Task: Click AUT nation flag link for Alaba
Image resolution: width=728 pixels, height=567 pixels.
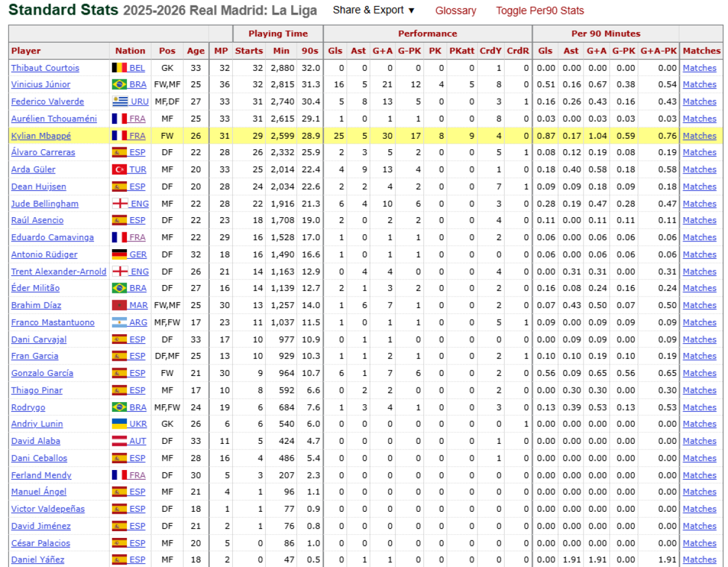Action: 129,441
